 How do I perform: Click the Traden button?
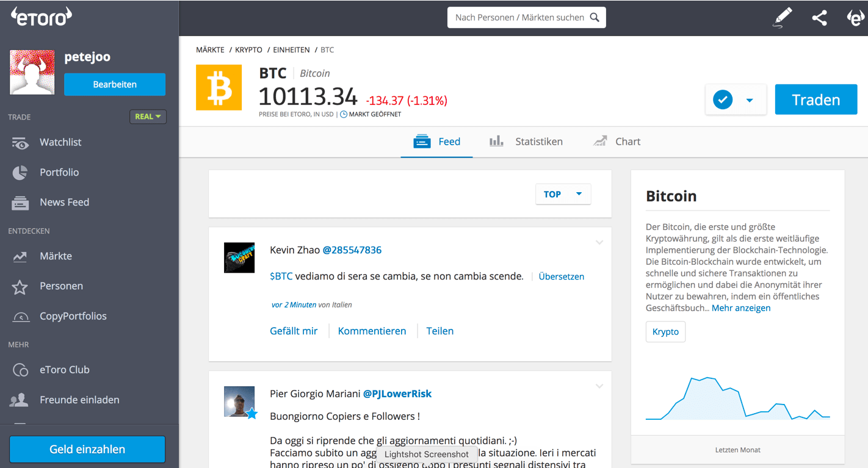[x=816, y=99]
